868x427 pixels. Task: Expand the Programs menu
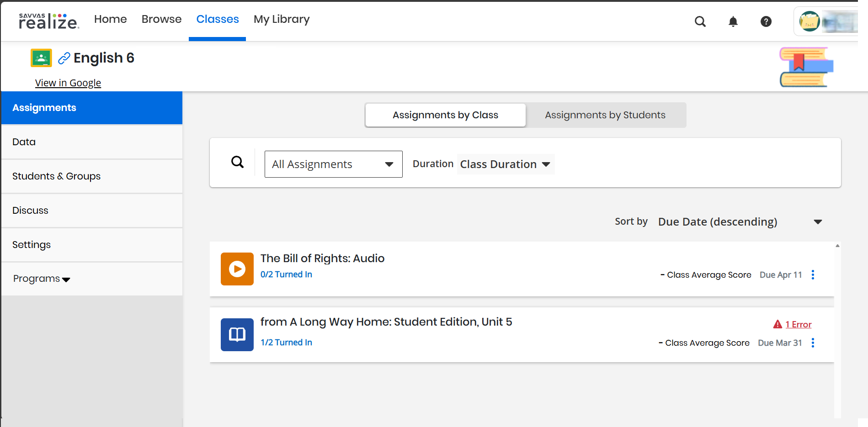click(42, 279)
